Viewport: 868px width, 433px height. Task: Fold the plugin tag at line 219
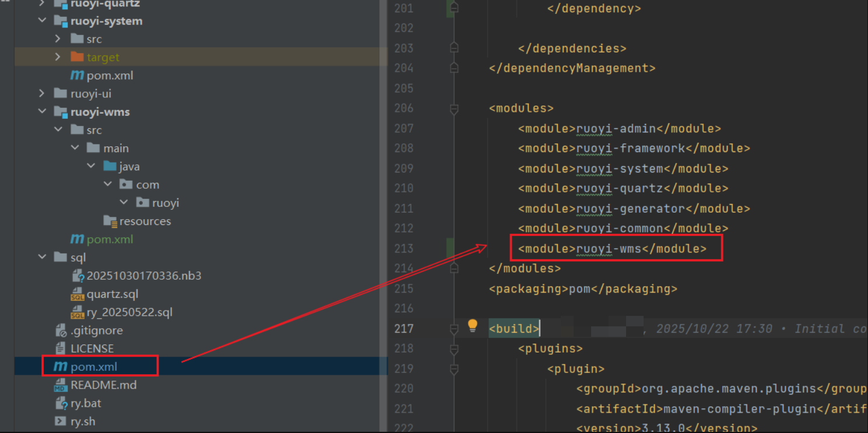(x=454, y=369)
